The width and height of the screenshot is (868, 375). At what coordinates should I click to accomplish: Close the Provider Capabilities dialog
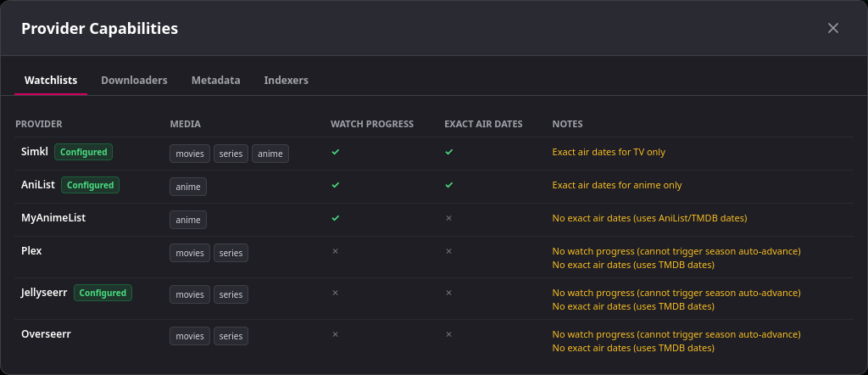(832, 28)
